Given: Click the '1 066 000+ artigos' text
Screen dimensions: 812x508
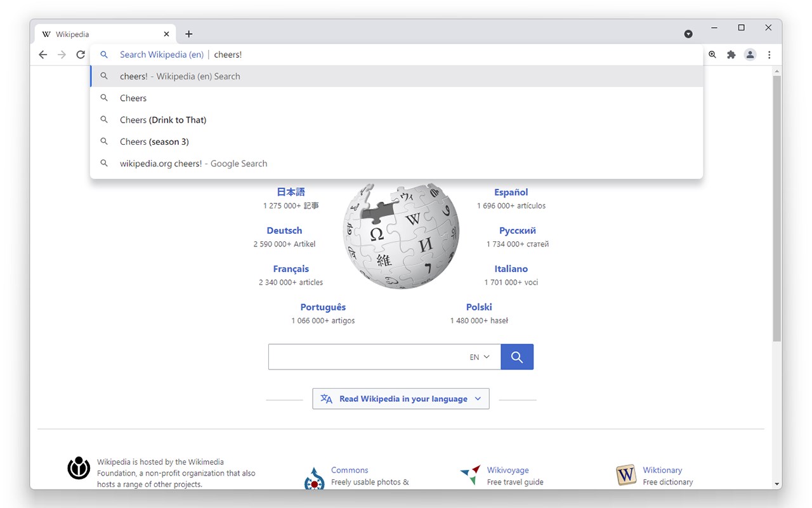Looking at the screenshot, I should coord(323,321).
